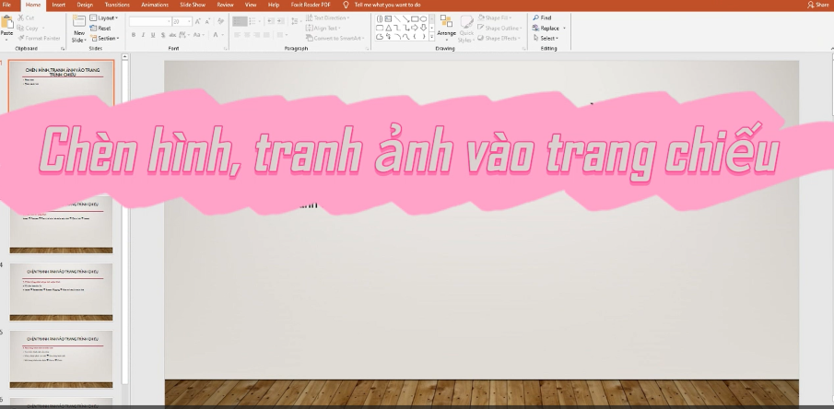This screenshot has width=834, height=409.
Task: Open Shape Outline color options
Action: coord(500,28)
